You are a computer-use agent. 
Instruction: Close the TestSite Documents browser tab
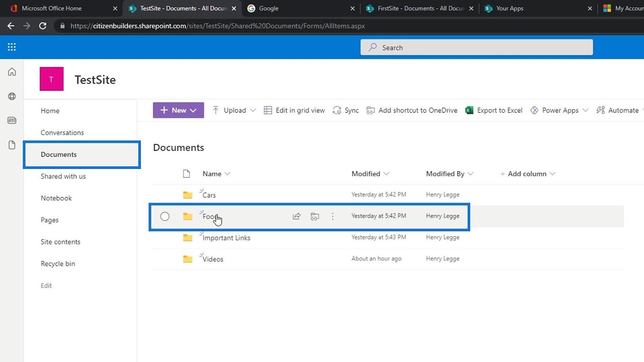point(234,8)
